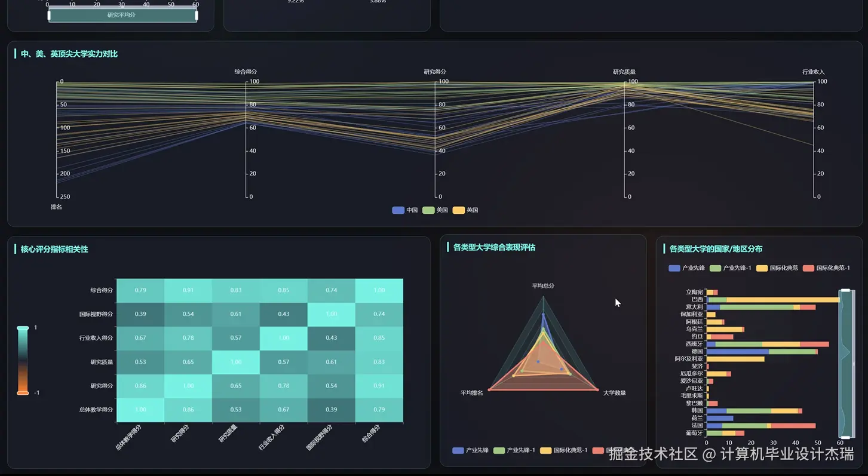Image resolution: width=868 pixels, height=476 pixels.
Task: Click heatmap cell 0.91 in the 综合得分 row
Action: 188,290
